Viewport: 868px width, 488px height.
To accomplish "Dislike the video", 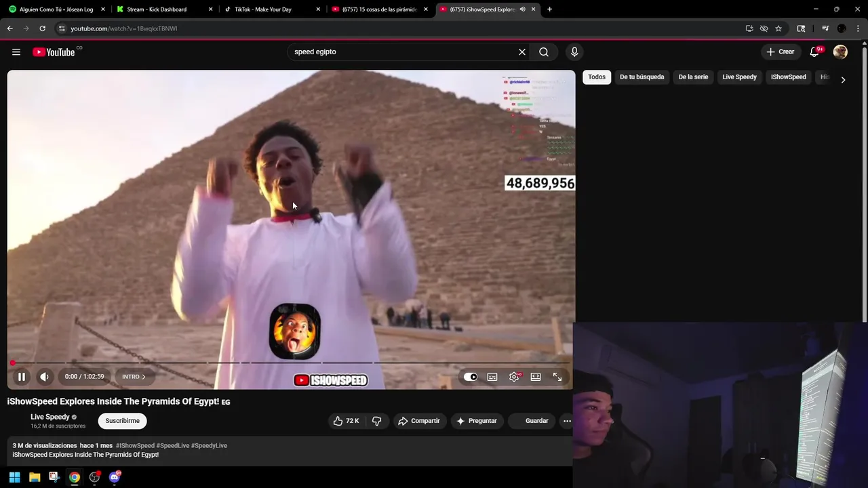I will coord(377,421).
